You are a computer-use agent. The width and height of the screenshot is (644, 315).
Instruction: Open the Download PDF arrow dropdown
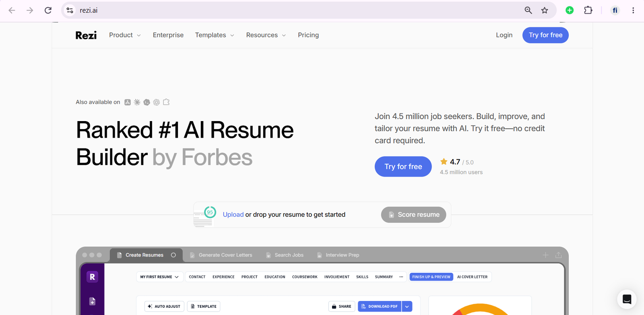407,307
